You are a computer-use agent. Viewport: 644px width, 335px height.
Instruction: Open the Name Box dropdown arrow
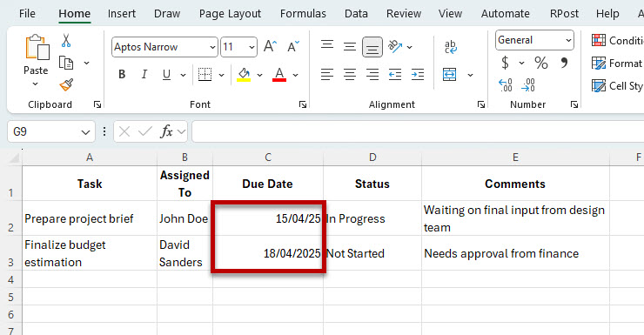85,132
